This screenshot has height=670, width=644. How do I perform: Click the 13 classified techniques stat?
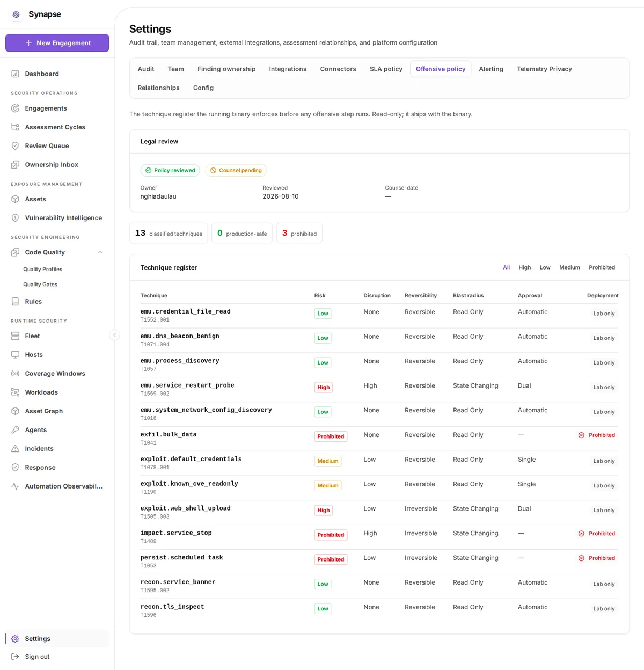pyautogui.click(x=169, y=233)
